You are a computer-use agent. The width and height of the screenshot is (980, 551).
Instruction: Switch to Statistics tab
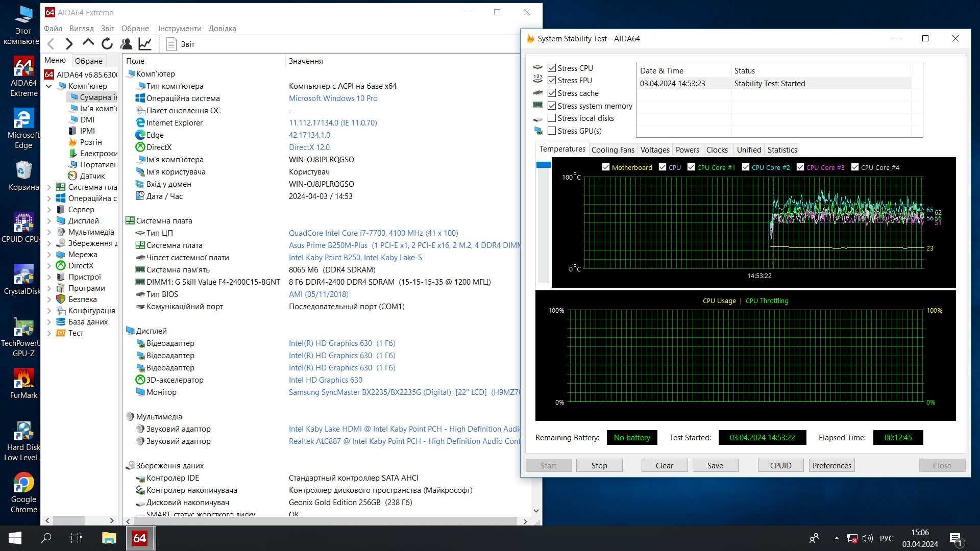[x=782, y=149]
